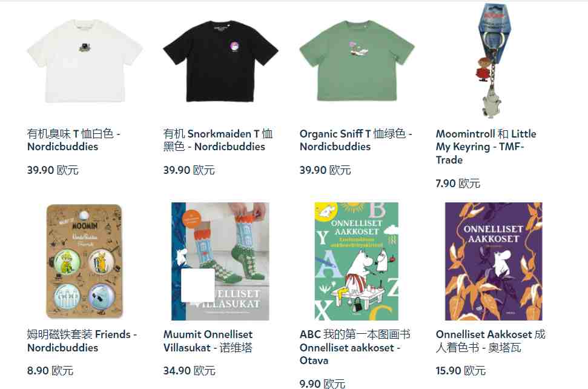
Task: Click the 姆明磁铁套装 Friends - Nordicbuddies title
Action: [82, 341]
